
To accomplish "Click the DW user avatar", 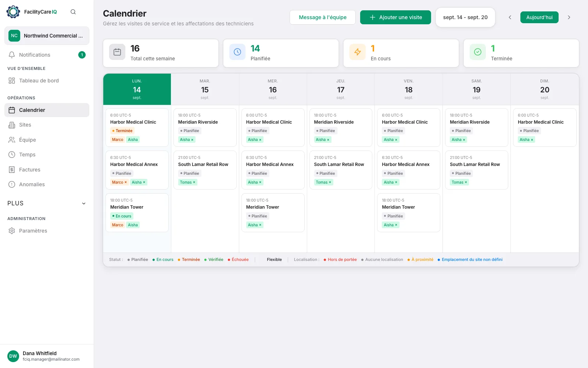I will [13, 356].
